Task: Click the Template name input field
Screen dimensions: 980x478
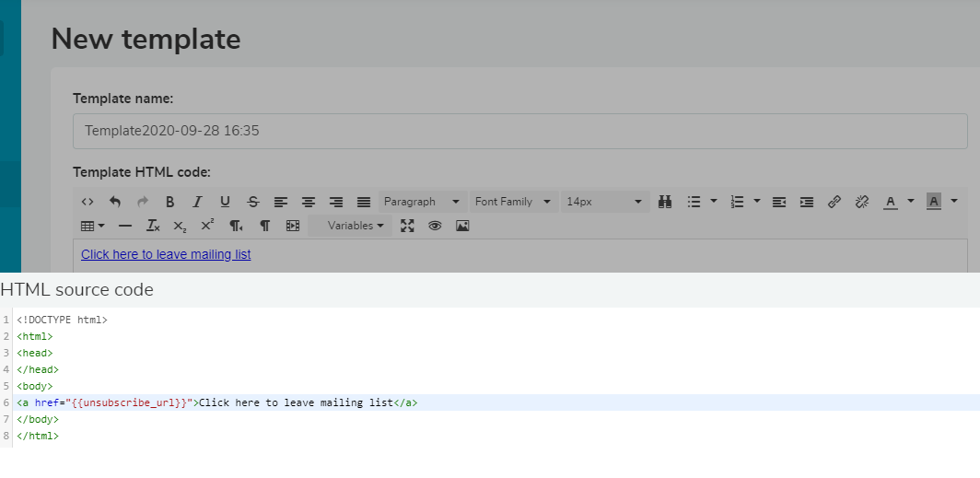Action: coord(520,131)
